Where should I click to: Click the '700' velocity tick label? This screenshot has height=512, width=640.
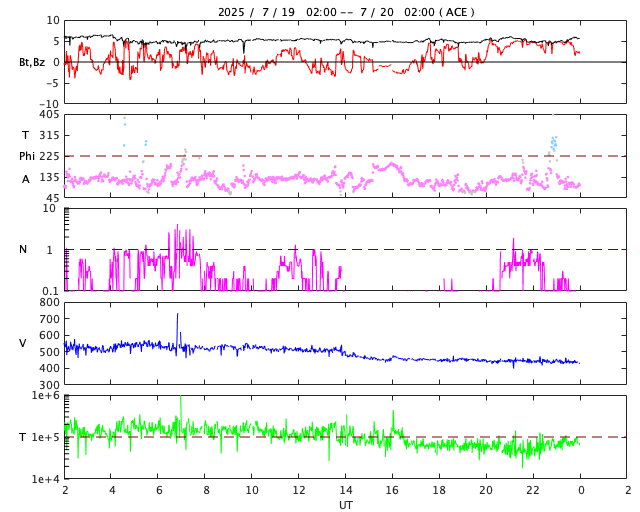click(x=49, y=319)
